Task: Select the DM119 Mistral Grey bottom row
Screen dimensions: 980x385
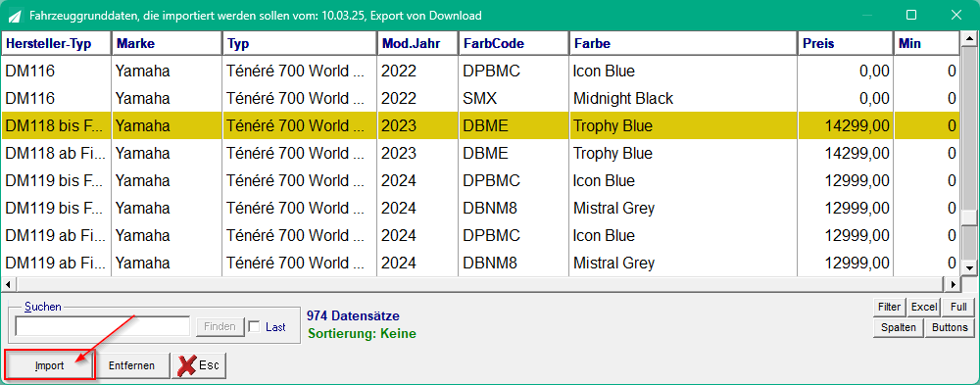Action: pyautogui.click(x=480, y=263)
